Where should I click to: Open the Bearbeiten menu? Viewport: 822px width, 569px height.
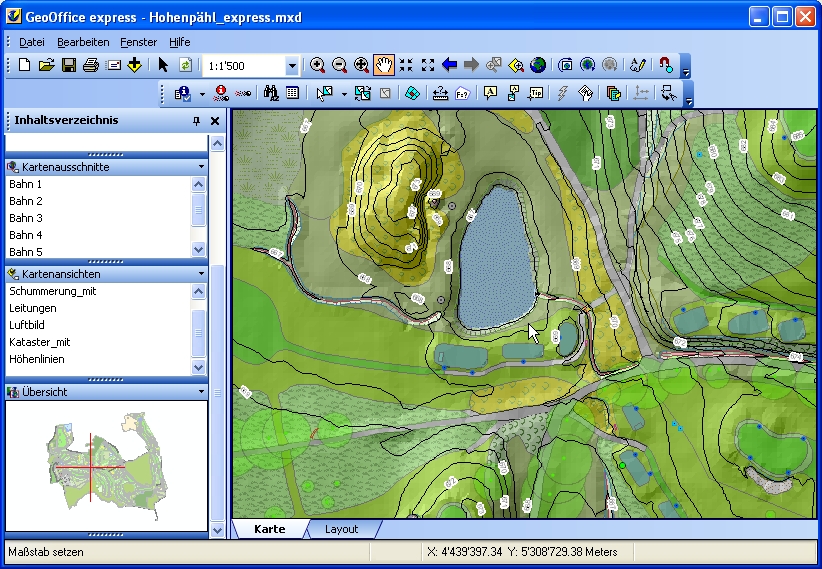coord(83,42)
